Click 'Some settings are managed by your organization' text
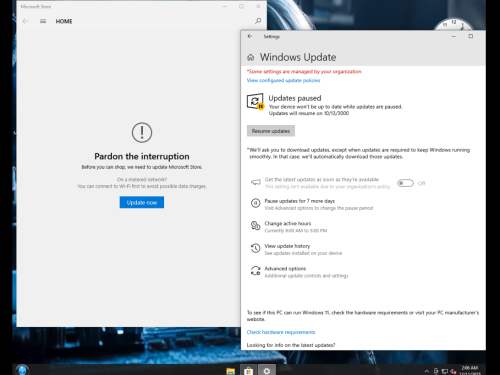Viewport: 500px width, 375px height. [304, 72]
